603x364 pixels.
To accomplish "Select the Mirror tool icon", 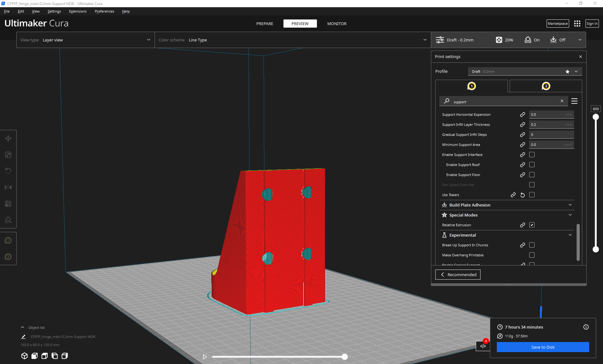I will coord(8,187).
